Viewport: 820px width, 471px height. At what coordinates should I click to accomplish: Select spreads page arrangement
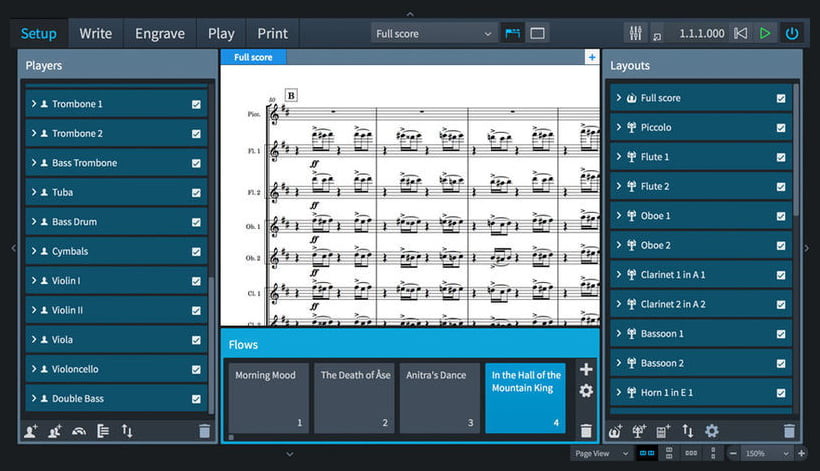647,453
